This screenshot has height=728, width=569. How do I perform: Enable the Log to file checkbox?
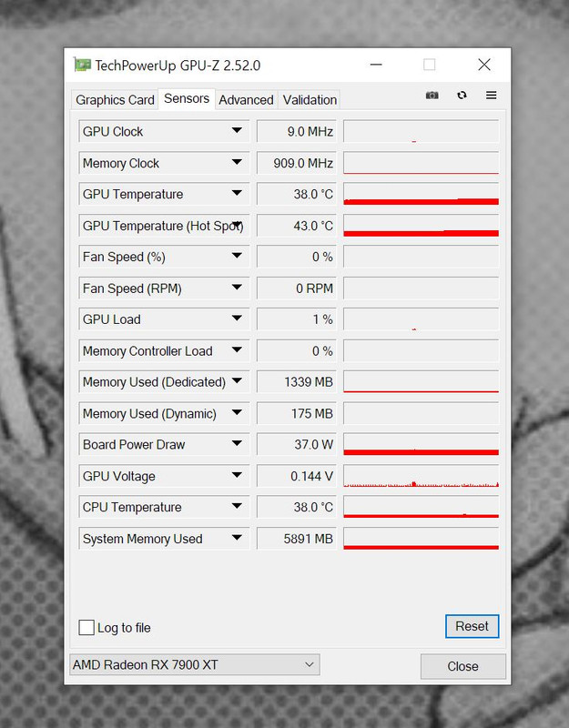point(86,627)
